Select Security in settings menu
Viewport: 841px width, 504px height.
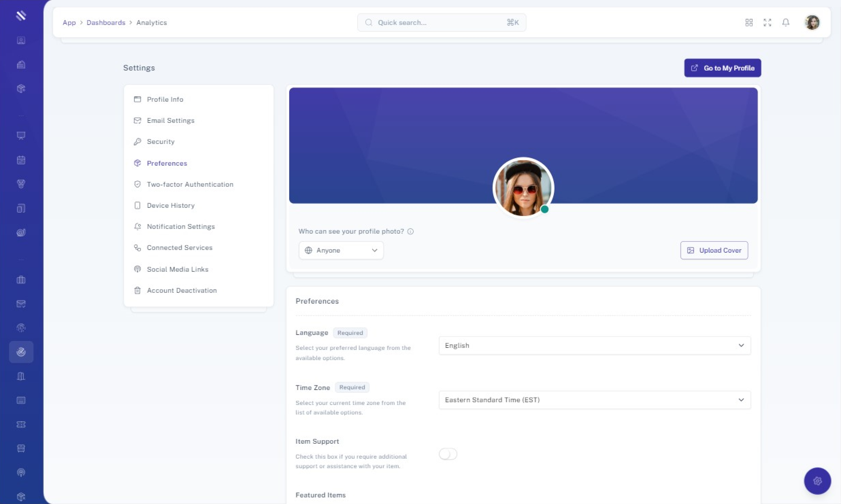click(160, 142)
